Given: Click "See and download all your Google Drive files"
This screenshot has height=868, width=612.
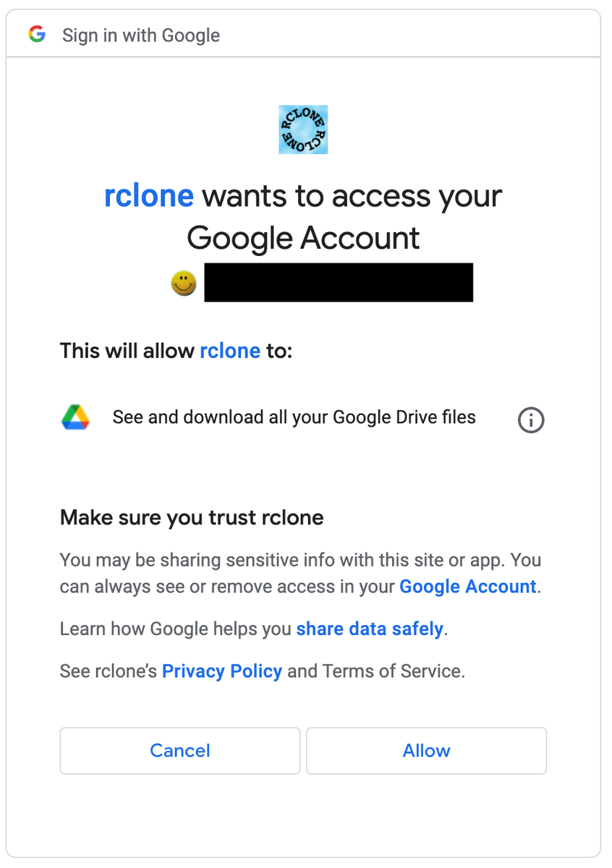Looking at the screenshot, I should (x=294, y=417).
